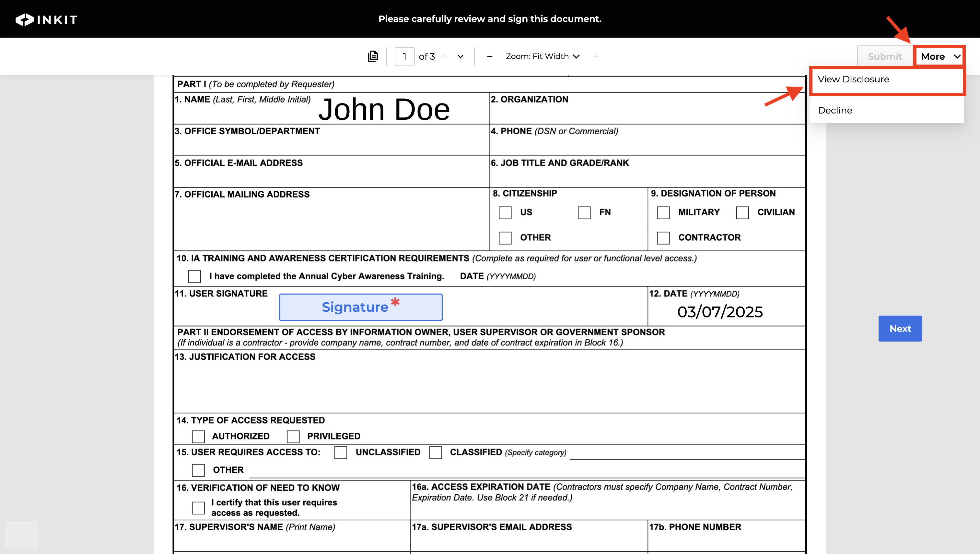Image resolution: width=980 pixels, height=554 pixels.
Task: Select View Disclosure from the menu
Action: click(886, 79)
